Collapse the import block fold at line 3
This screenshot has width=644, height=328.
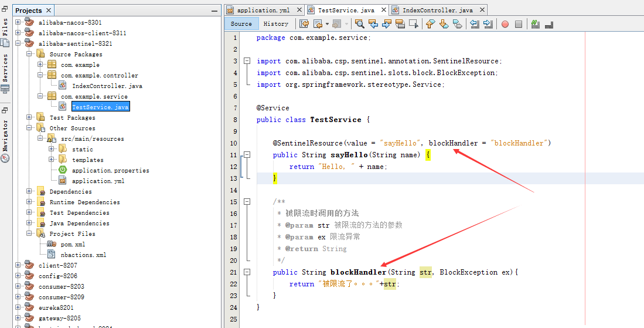[x=247, y=61]
